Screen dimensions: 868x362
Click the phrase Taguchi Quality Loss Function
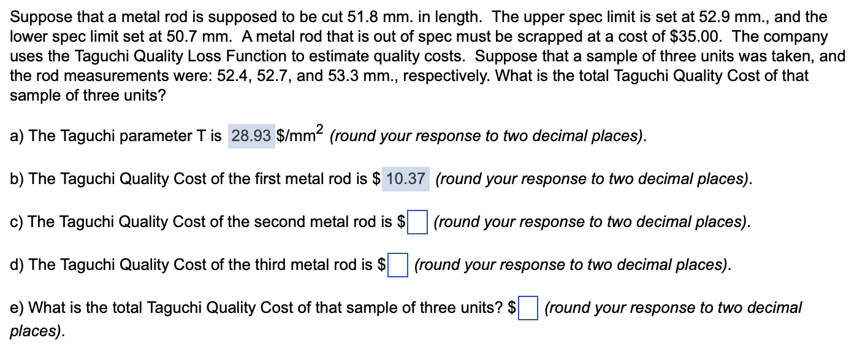tap(187, 56)
